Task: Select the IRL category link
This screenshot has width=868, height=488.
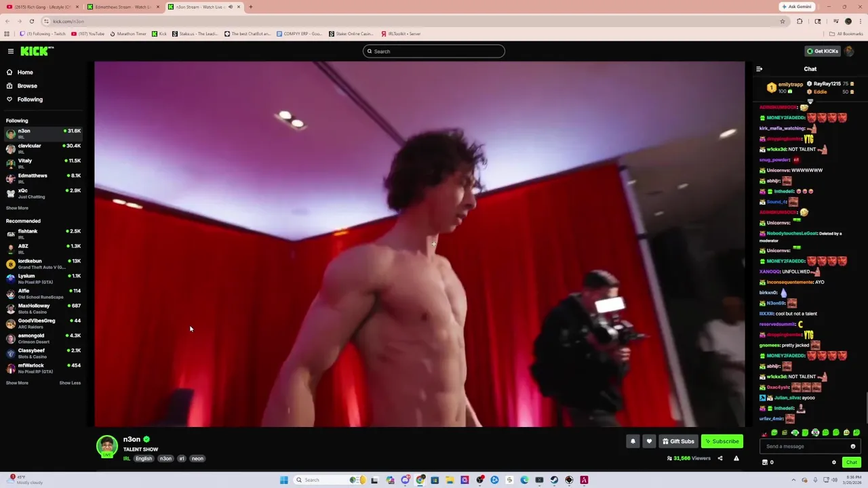Action: [x=127, y=458]
